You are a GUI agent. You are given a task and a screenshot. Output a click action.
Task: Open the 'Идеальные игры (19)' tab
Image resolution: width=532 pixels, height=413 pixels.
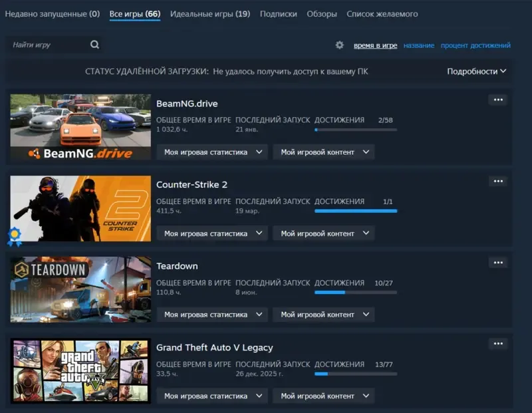(210, 14)
